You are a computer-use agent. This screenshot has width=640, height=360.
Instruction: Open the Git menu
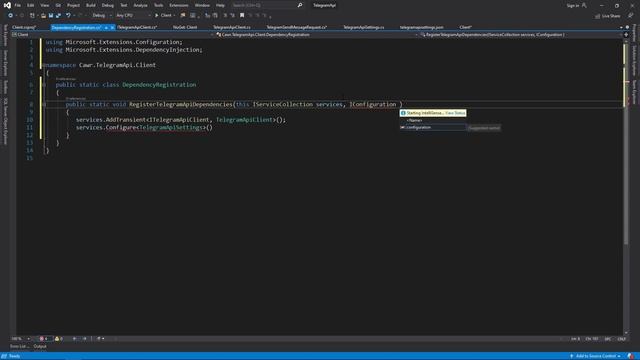(x=58, y=5)
